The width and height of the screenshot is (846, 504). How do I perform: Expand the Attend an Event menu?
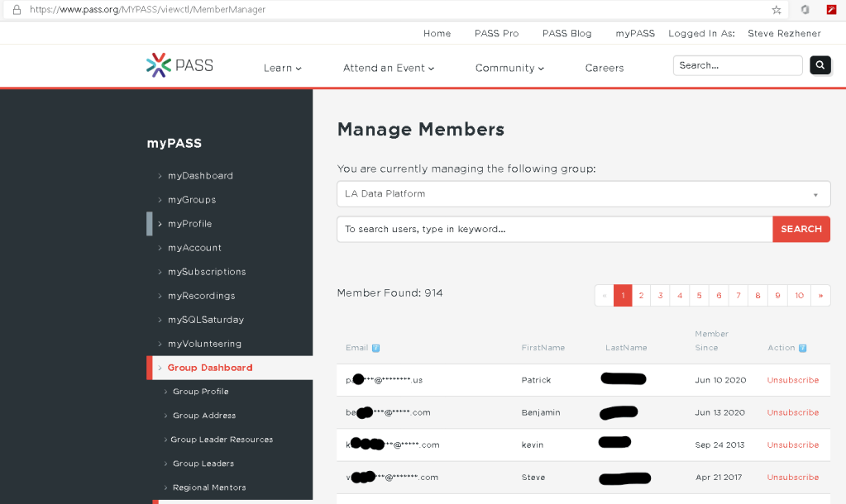(x=388, y=69)
